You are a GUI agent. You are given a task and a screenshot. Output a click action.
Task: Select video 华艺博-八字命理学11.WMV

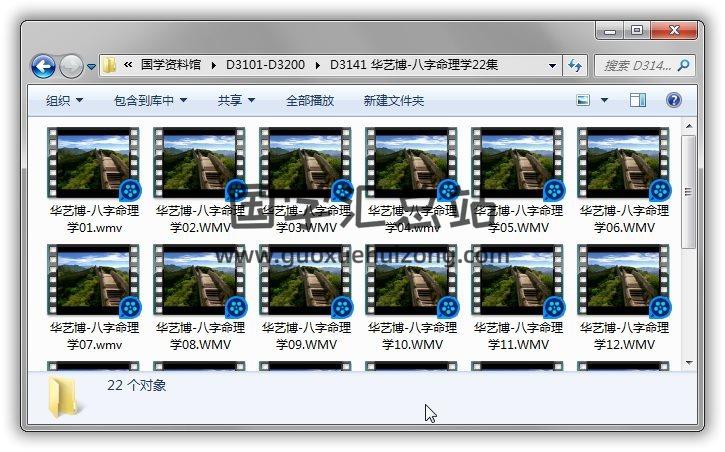point(518,298)
